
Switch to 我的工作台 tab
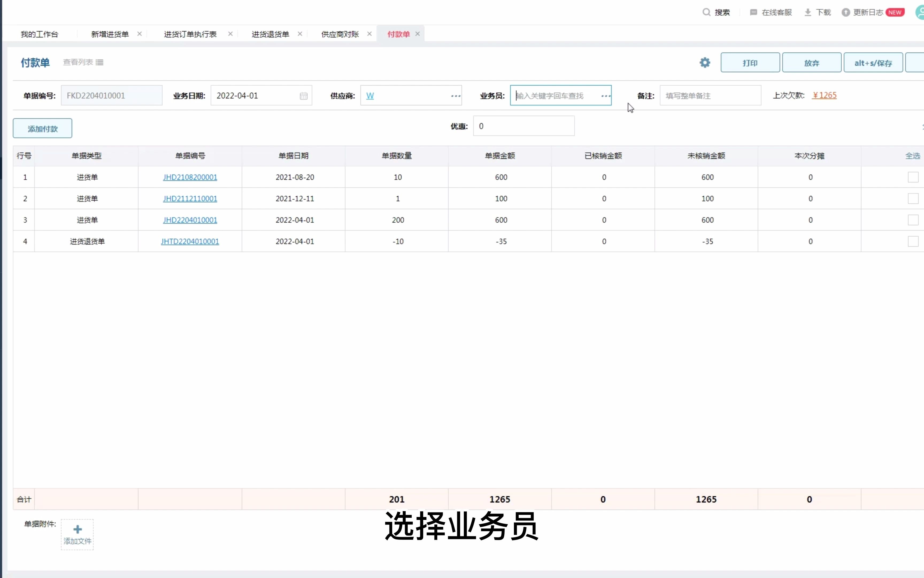click(39, 34)
